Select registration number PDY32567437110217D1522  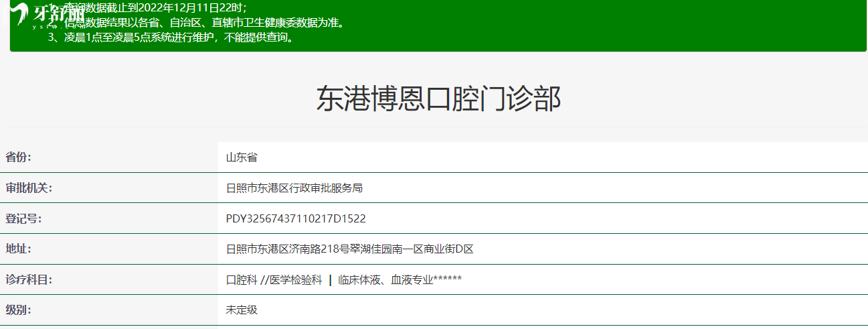(x=296, y=218)
